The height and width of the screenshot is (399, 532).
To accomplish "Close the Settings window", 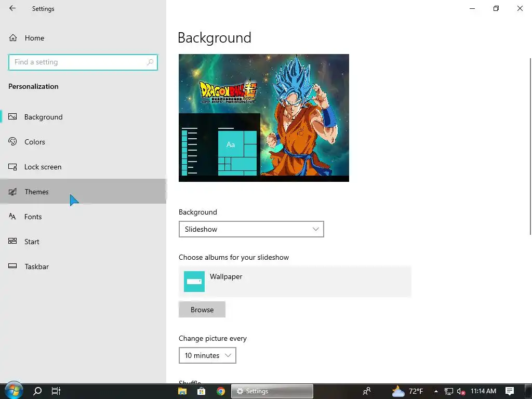I will (x=520, y=8).
